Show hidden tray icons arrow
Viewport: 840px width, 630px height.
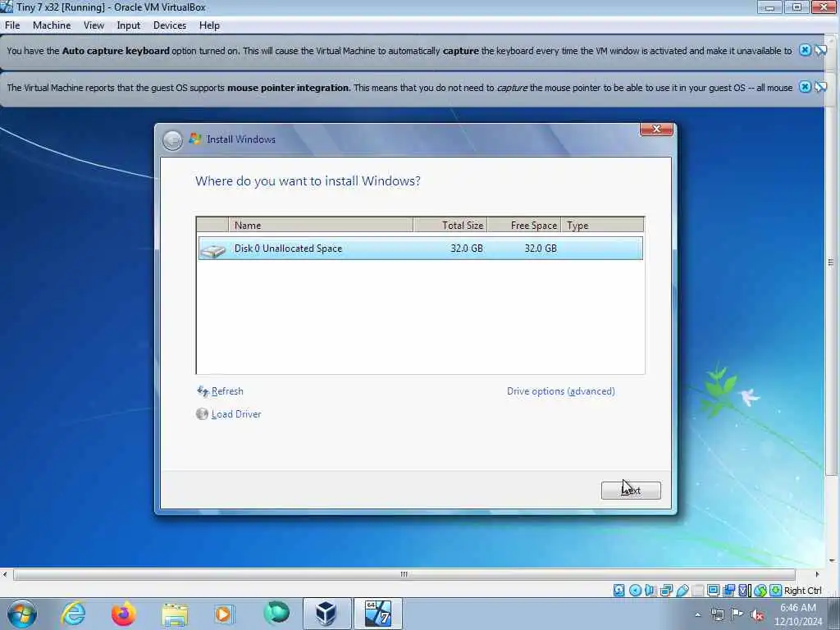(x=697, y=615)
